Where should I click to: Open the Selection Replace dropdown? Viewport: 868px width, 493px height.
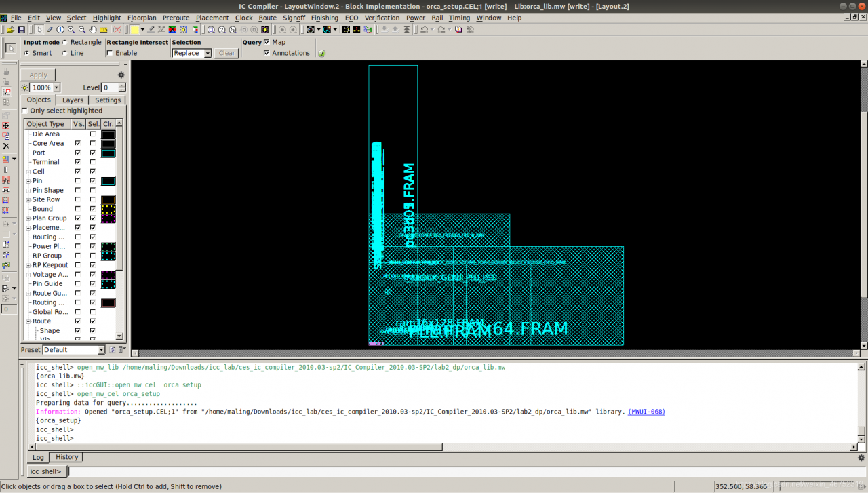click(208, 53)
